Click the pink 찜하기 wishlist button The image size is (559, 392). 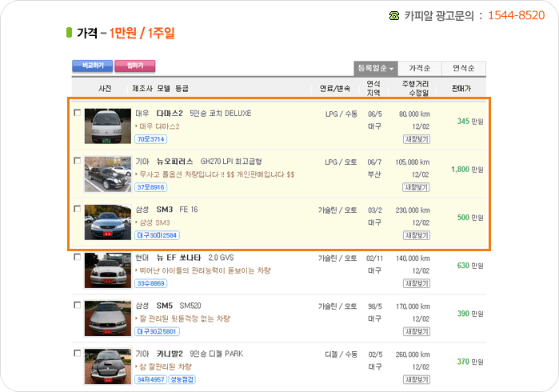point(134,66)
